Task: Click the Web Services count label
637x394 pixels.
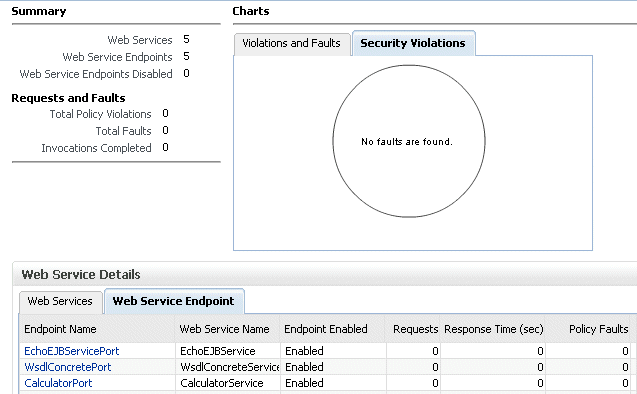Action: 140,40
